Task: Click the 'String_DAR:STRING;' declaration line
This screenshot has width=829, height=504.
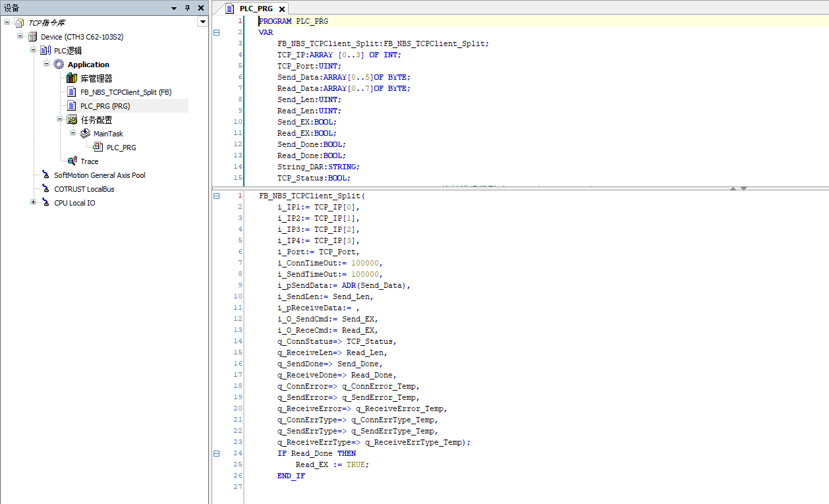Action: pos(318,167)
